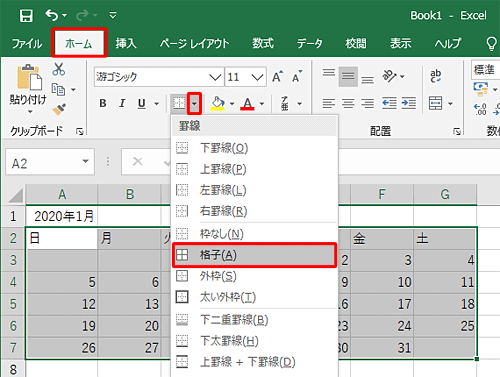500x377 pixels.
Task: Open the font size 11 dropdown
Action: tap(257, 77)
